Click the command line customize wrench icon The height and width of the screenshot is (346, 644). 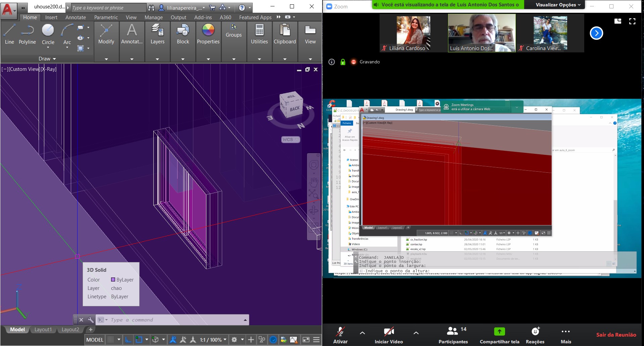pyautogui.click(x=90, y=320)
